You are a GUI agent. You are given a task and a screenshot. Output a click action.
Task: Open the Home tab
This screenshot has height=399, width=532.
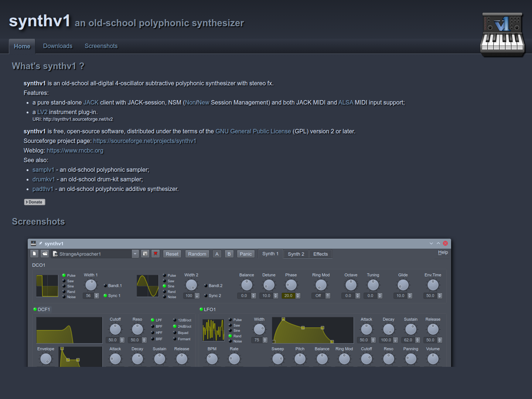(22, 47)
